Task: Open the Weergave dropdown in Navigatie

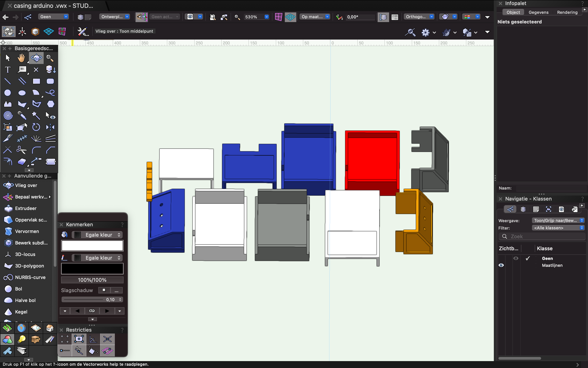Action: [x=558, y=221]
